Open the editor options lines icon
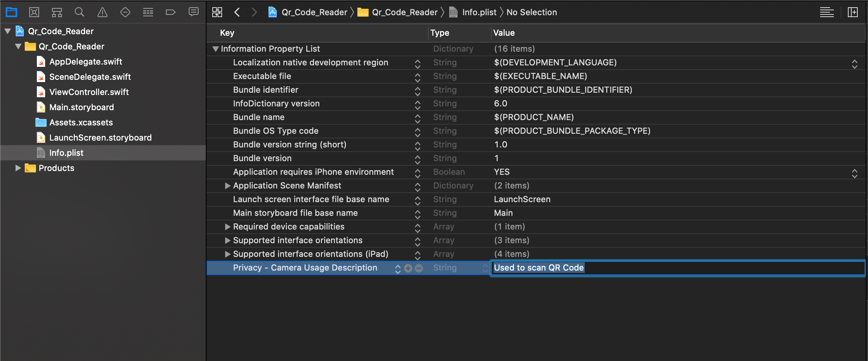This screenshot has width=868, height=361. pos(827,12)
